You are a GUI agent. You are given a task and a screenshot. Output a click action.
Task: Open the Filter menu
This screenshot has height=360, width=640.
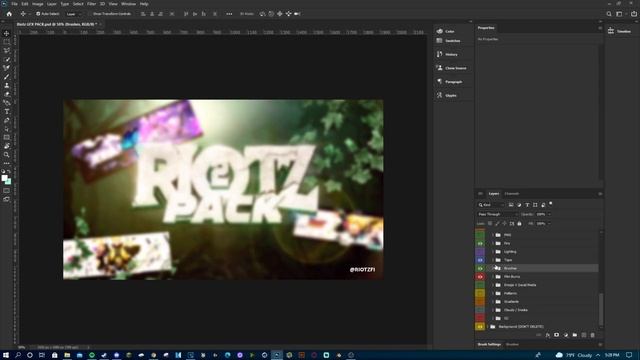point(91,4)
